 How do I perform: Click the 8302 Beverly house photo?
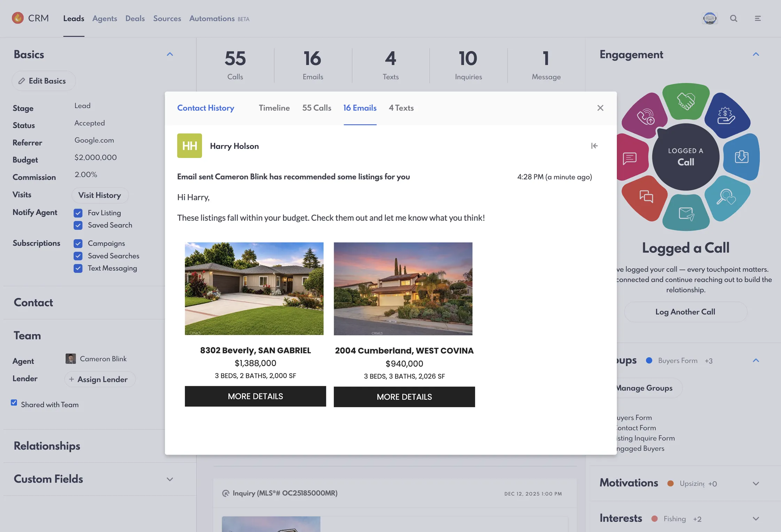[254, 289]
